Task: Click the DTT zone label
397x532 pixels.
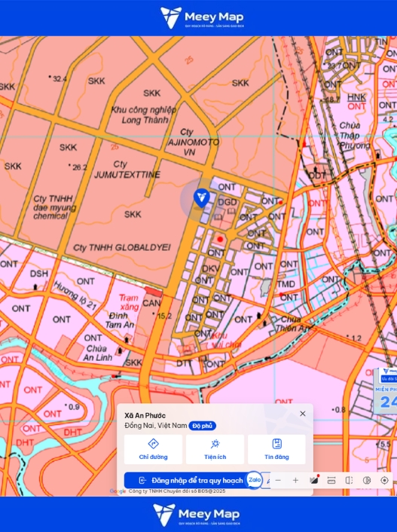Action: coord(185,363)
